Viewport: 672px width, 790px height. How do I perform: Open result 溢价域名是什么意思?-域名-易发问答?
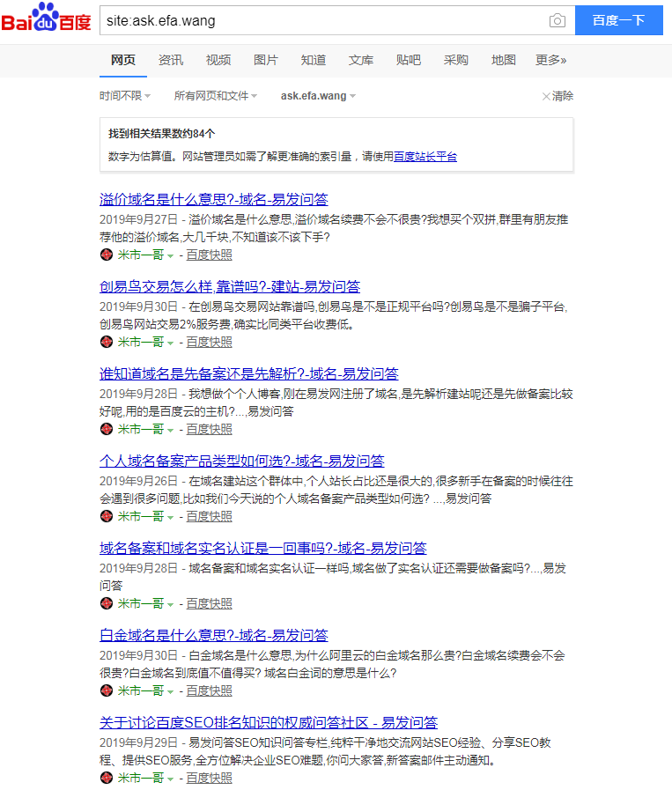214,200
